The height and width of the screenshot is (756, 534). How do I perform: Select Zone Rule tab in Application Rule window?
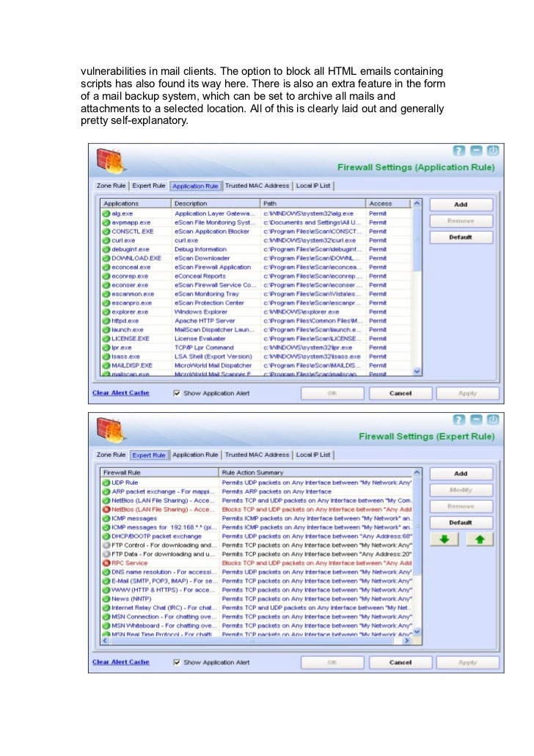pyautogui.click(x=111, y=186)
